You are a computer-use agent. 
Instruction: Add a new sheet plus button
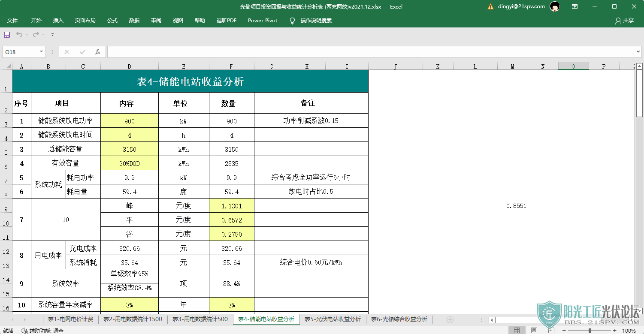(450, 319)
